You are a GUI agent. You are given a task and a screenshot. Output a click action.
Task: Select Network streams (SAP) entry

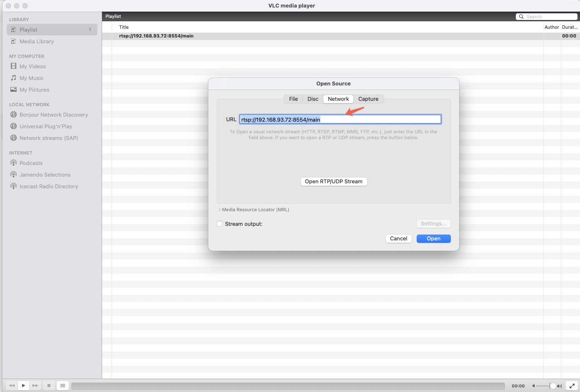pos(49,138)
